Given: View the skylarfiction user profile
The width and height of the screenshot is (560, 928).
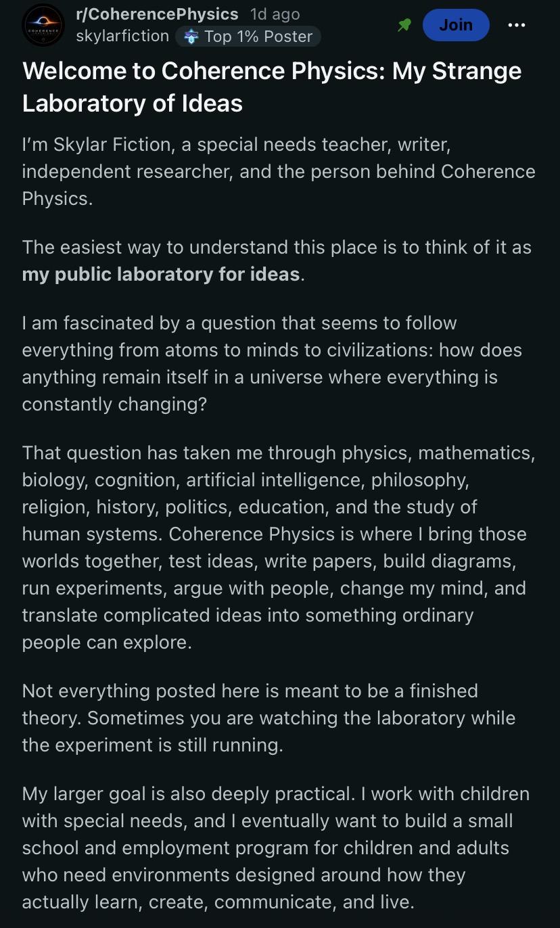Looking at the screenshot, I should pos(122,36).
